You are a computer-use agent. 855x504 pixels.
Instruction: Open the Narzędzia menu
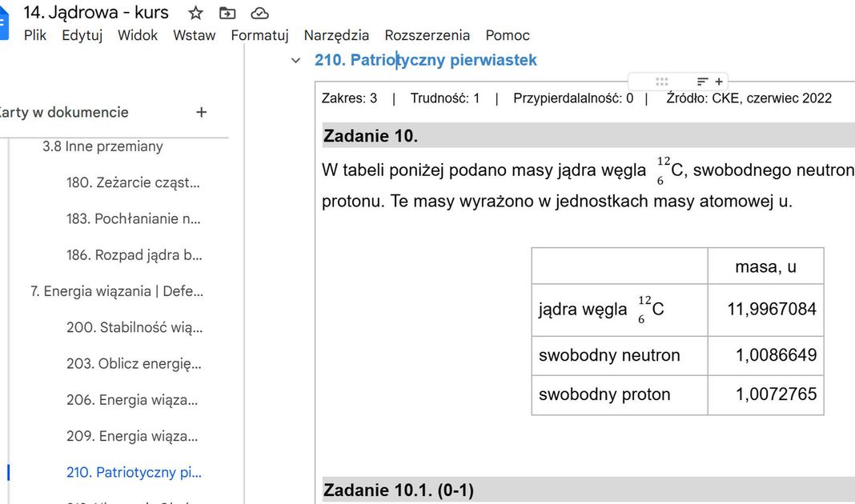pyautogui.click(x=336, y=35)
